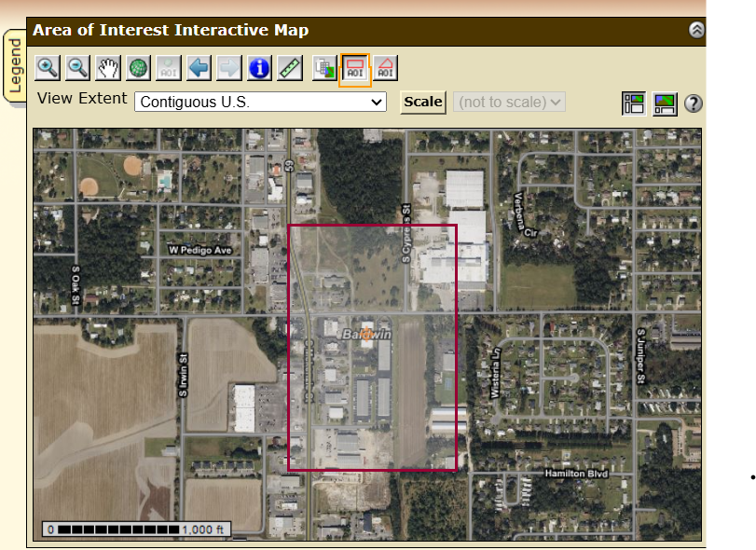Select the Zoom In tool
Viewport: 756px width, 550px height.
[48, 68]
